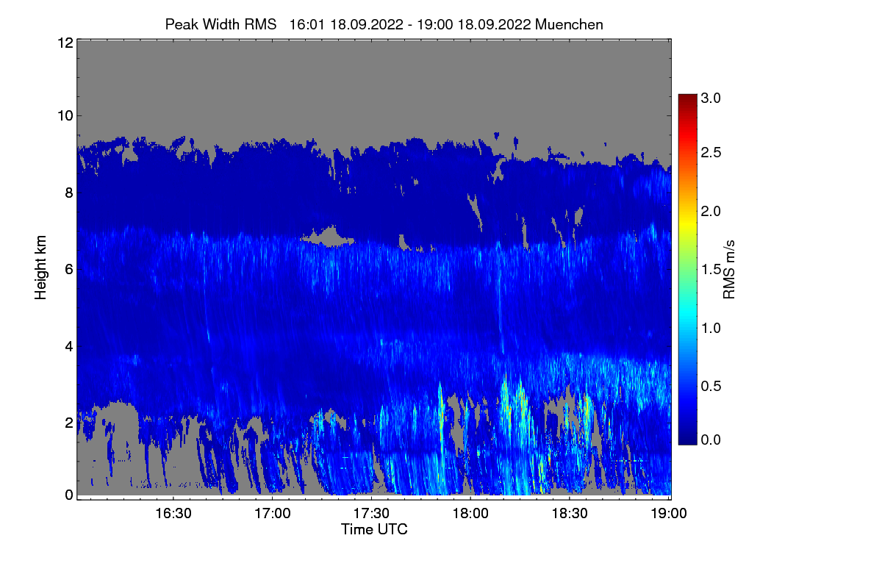Screen dimensions: 882x588
Task: Click the '2' height axis label
Action: [69, 422]
